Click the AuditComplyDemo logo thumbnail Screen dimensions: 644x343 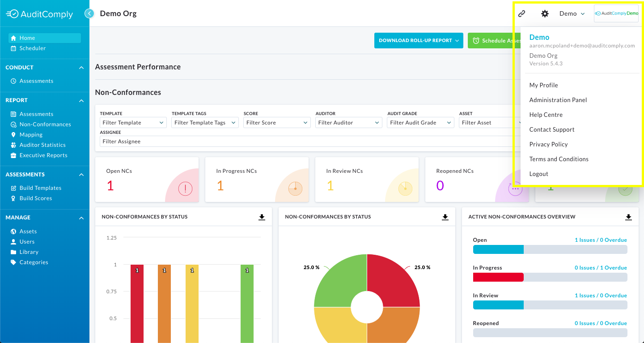coord(616,13)
